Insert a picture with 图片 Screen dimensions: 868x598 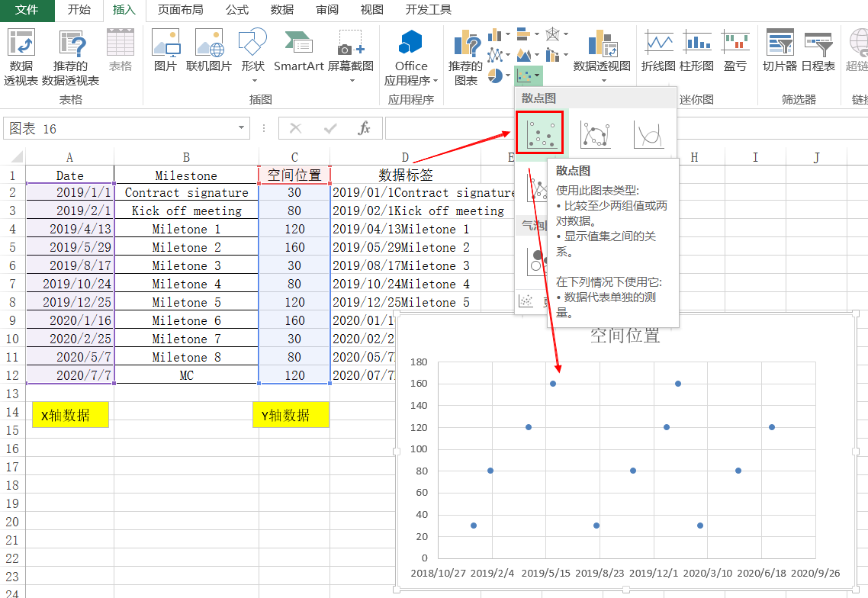coord(165,51)
